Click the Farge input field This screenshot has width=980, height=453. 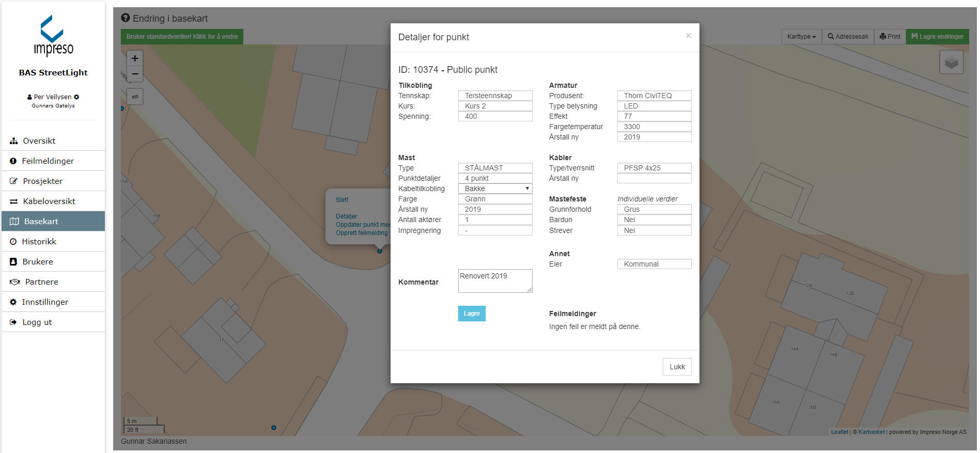[x=495, y=199]
